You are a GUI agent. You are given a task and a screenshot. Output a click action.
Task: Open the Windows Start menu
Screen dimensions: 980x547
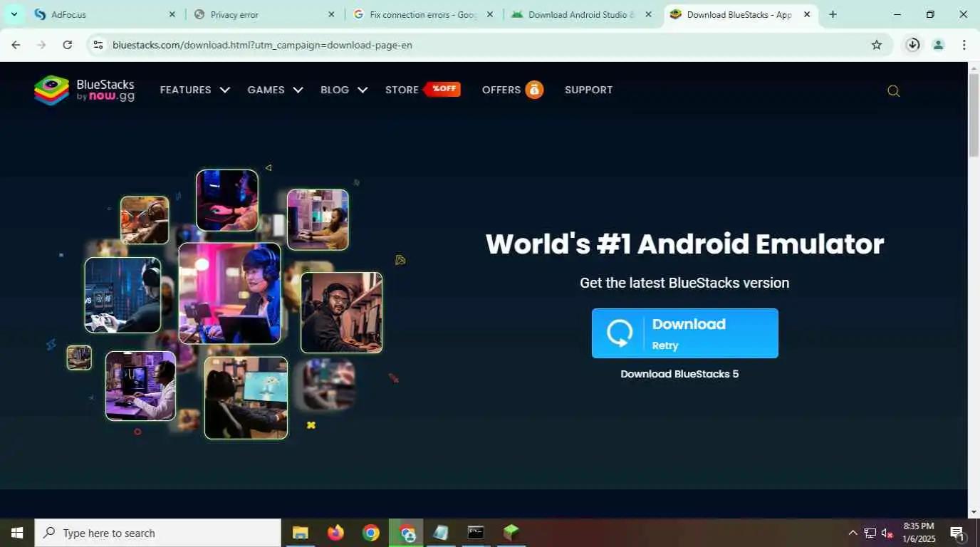click(17, 533)
